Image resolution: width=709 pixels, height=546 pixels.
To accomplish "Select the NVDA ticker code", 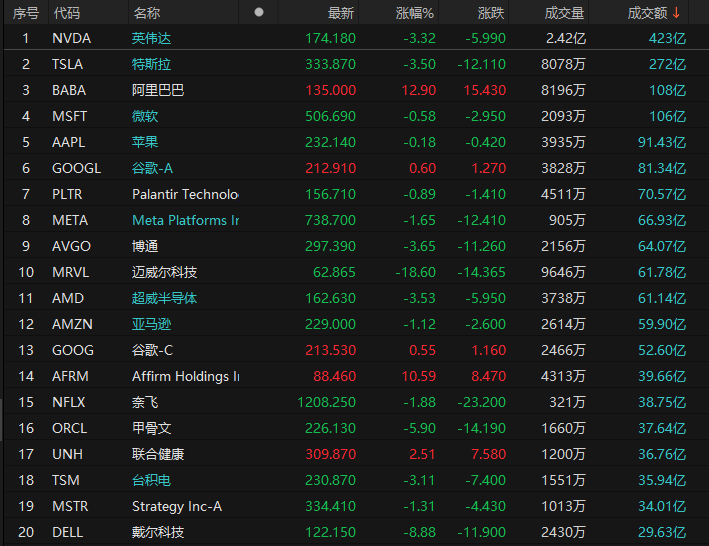I will point(71,38).
